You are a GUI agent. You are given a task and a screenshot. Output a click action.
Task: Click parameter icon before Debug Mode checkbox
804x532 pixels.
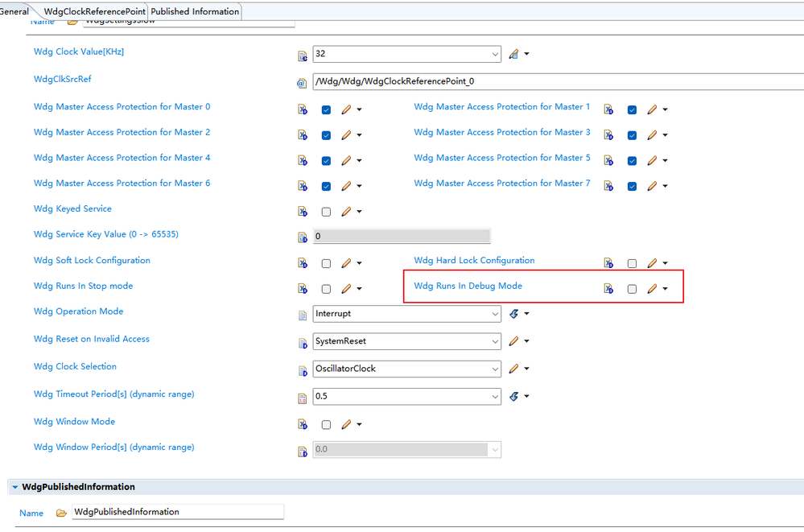[608, 289]
